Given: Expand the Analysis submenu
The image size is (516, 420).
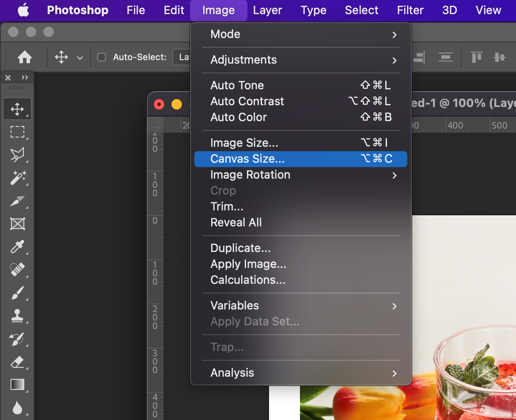Looking at the screenshot, I should point(301,373).
